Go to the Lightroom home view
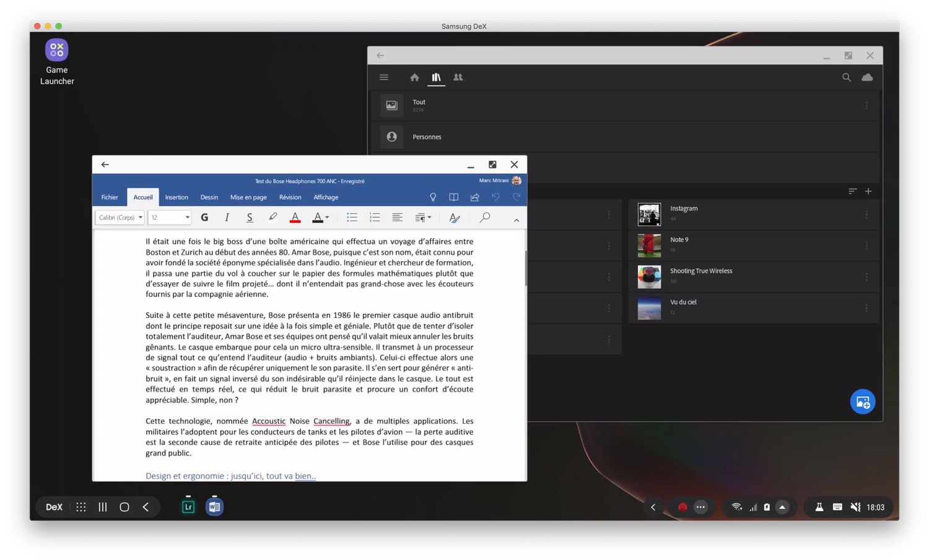The height and width of the screenshot is (560, 929). click(415, 77)
